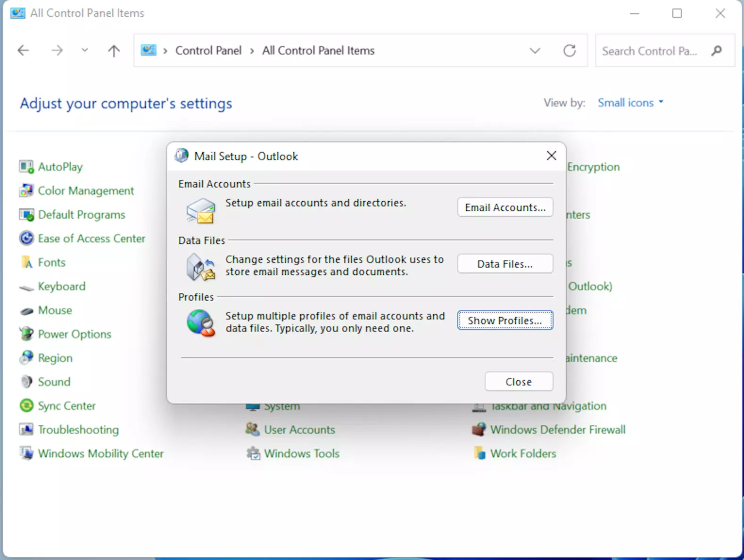Click the System link behind dialog
The image size is (744, 560).
pos(281,406)
